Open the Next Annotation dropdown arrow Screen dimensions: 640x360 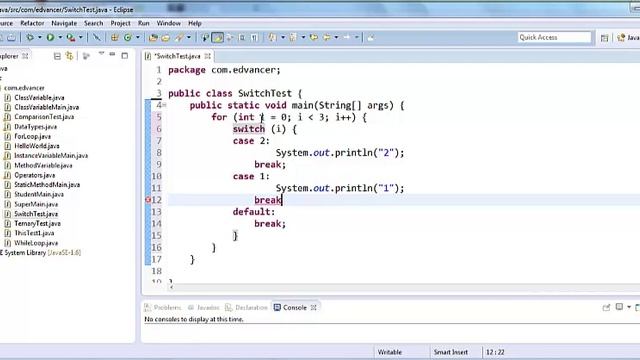pos(283,38)
